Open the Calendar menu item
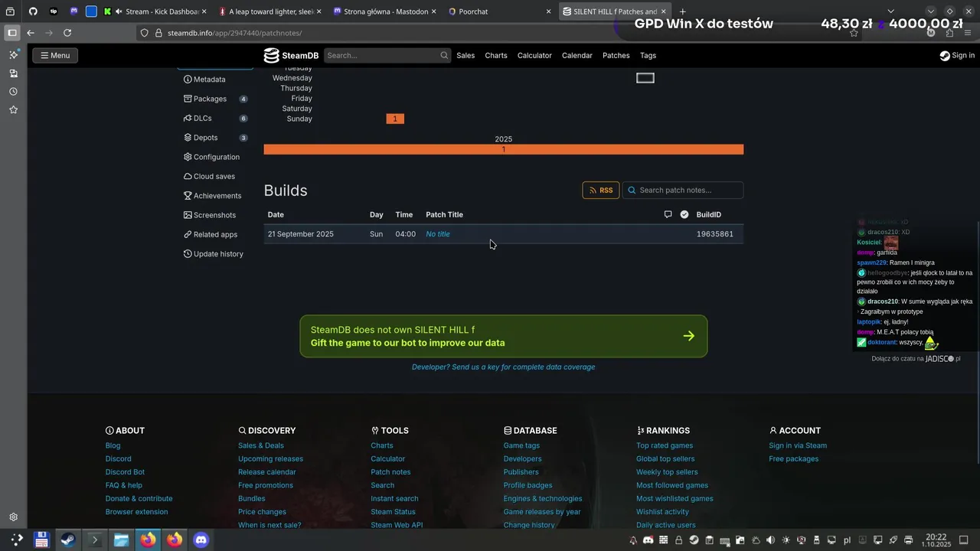The image size is (980, 551). (x=577, y=55)
